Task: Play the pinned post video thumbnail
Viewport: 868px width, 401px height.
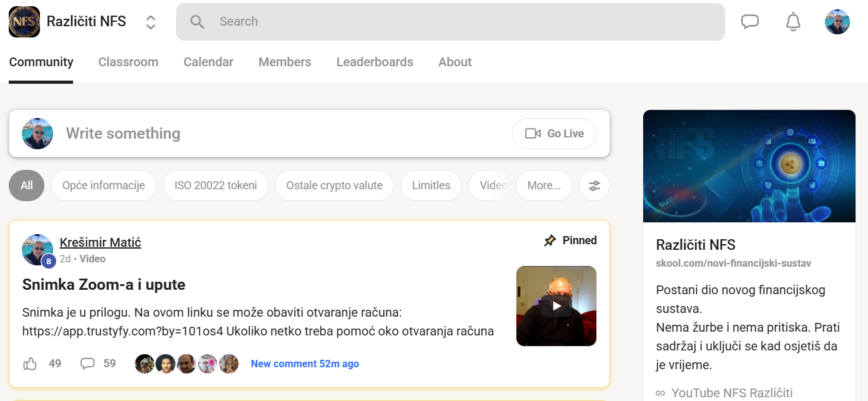Action: tap(556, 306)
